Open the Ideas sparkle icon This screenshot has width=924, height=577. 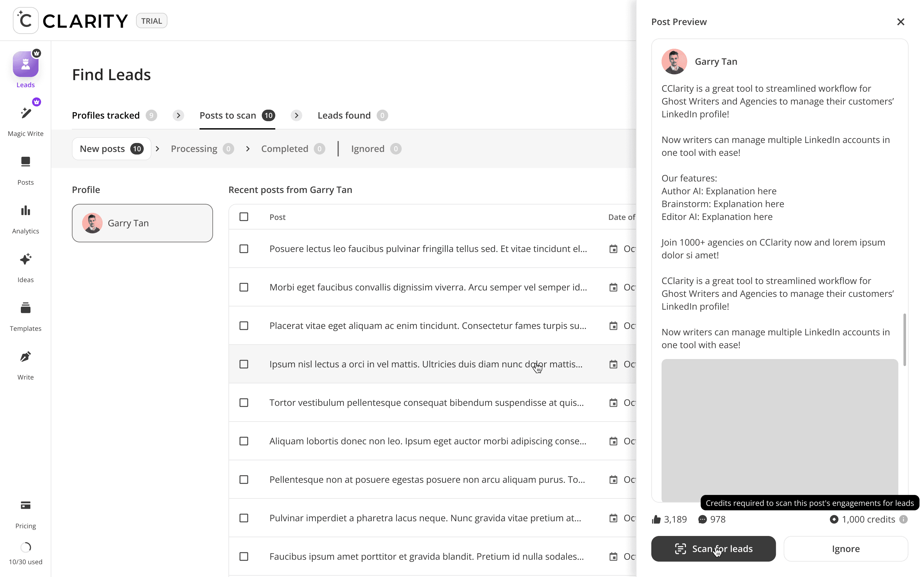coord(26,260)
